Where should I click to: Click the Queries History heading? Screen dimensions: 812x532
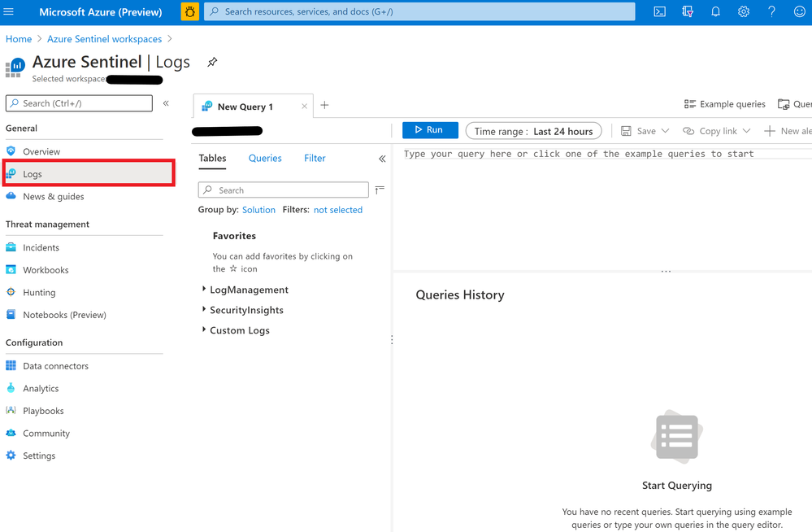460,294
